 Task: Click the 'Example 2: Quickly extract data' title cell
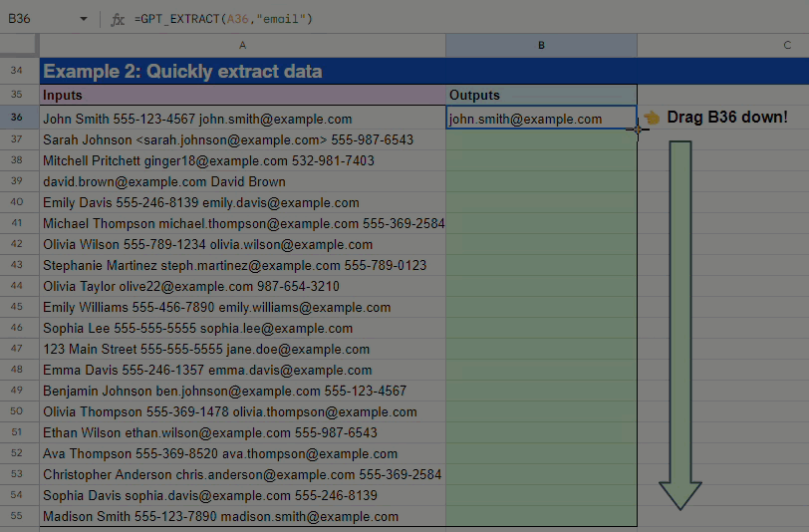click(x=242, y=72)
